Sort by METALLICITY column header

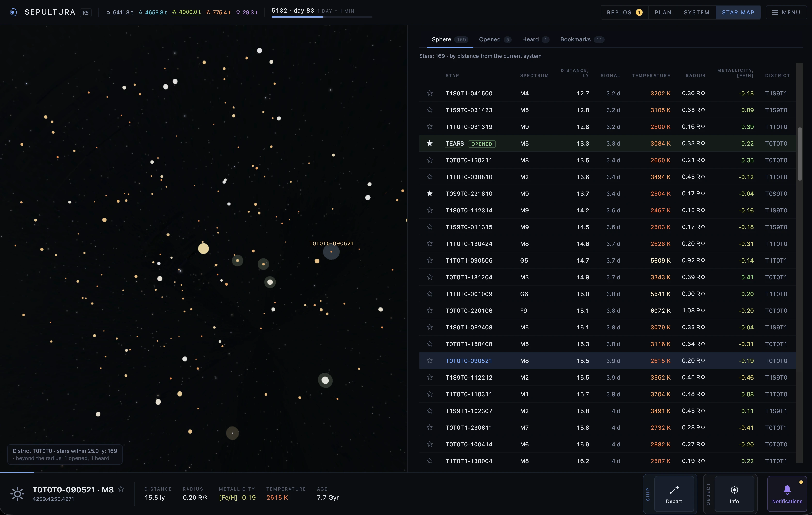(x=735, y=72)
